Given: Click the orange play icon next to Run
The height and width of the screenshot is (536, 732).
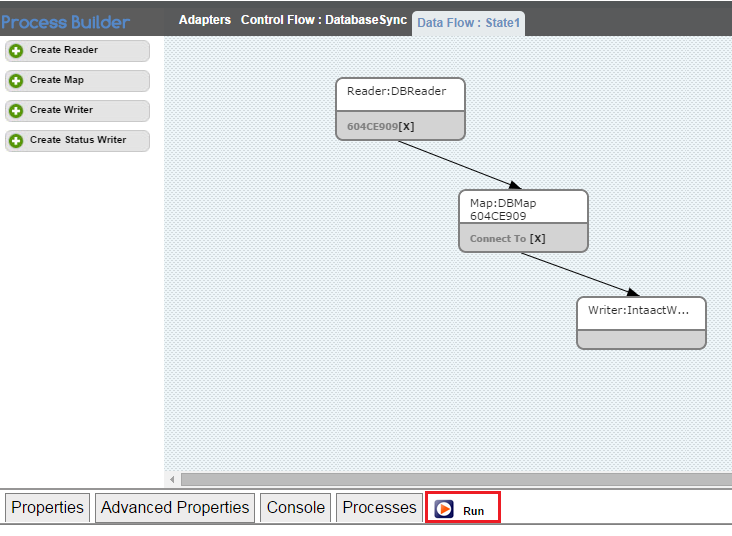Looking at the screenshot, I should coord(444,509).
